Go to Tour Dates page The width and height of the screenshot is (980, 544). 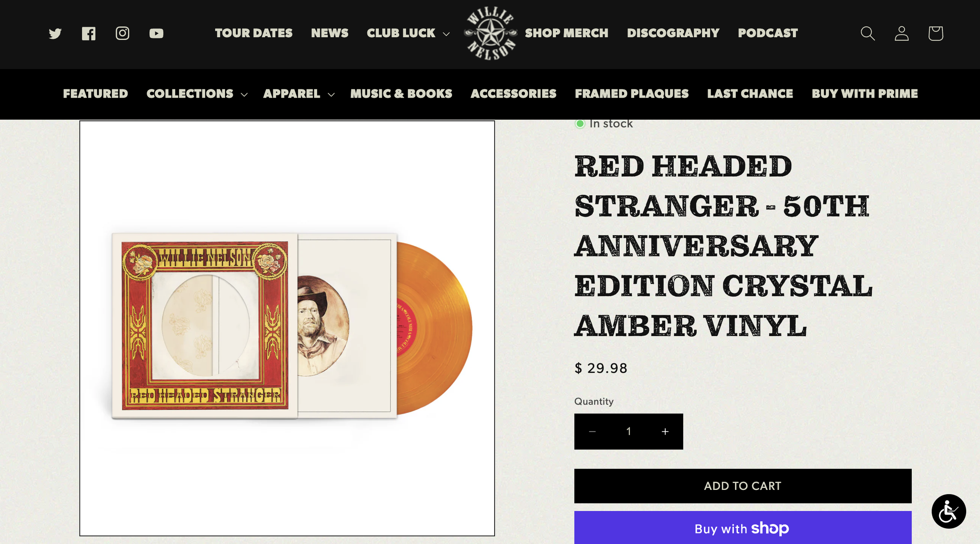pyautogui.click(x=254, y=33)
